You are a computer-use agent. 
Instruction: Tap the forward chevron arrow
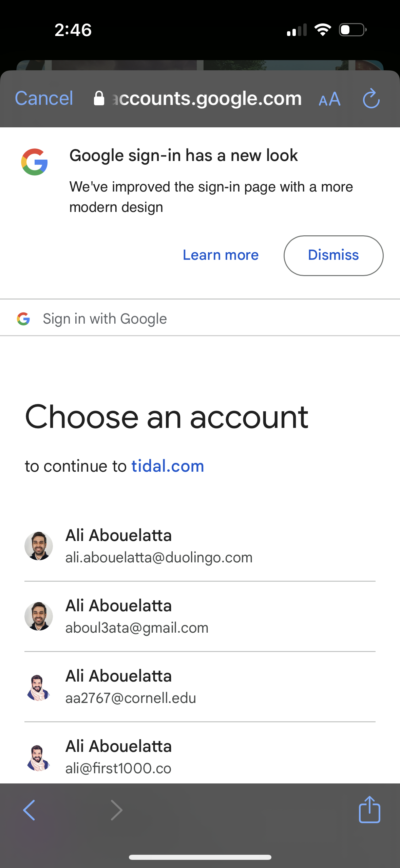coord(116,810)
